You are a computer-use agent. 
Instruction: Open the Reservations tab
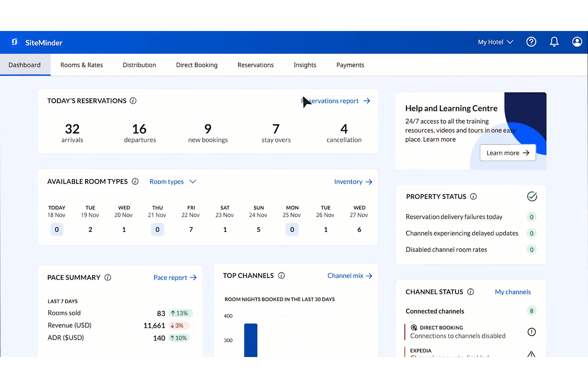(255, 65)
